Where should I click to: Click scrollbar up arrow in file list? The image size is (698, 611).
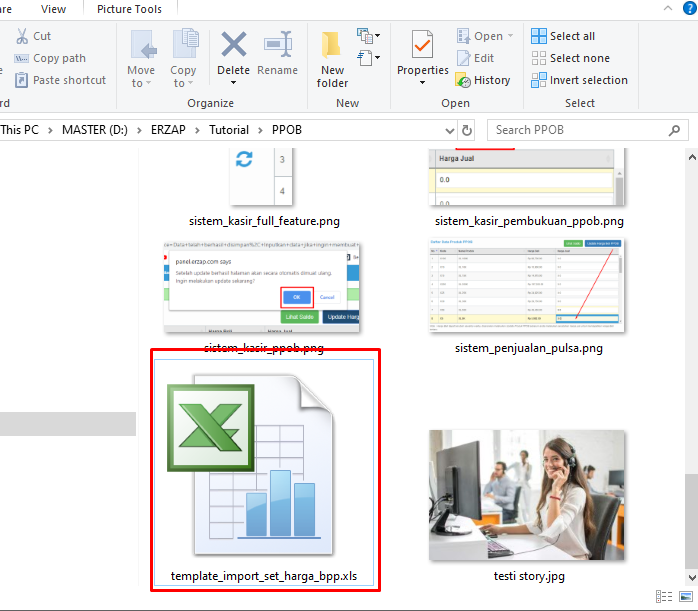[692, 157]
